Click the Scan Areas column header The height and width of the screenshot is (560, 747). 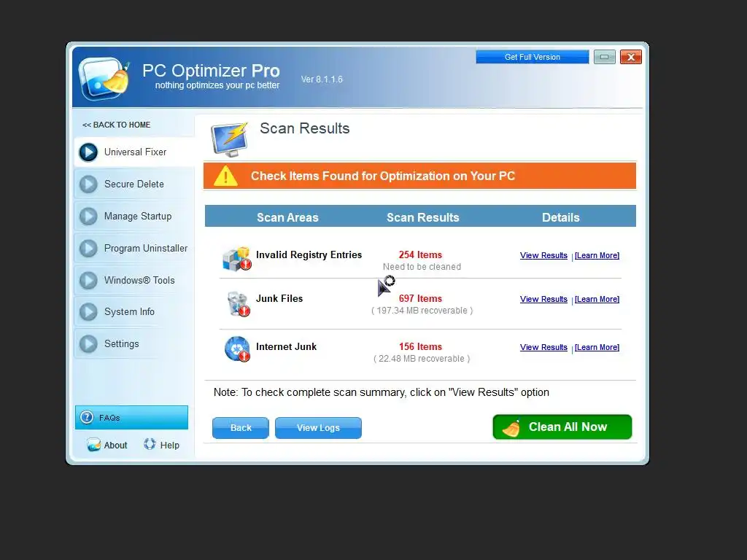coord(287,217)
